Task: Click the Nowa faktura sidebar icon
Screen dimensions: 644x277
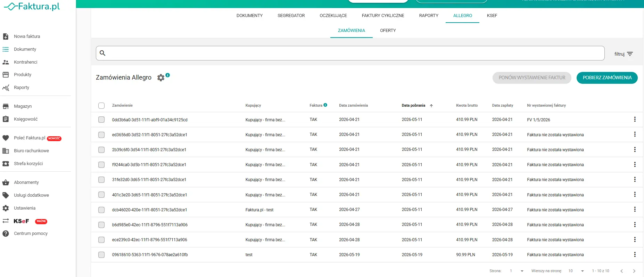Action: pos(6,36)
